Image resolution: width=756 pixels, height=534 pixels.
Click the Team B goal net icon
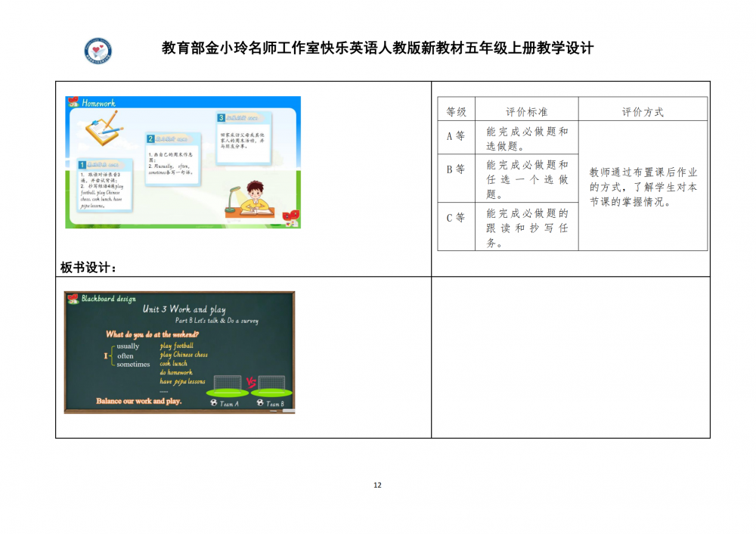pyautogui.click(x=272, y=386)
